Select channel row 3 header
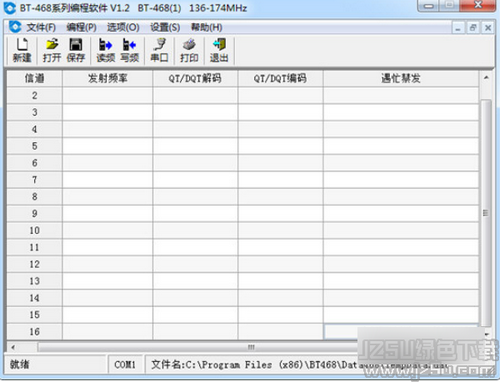 tap(34, 112)
